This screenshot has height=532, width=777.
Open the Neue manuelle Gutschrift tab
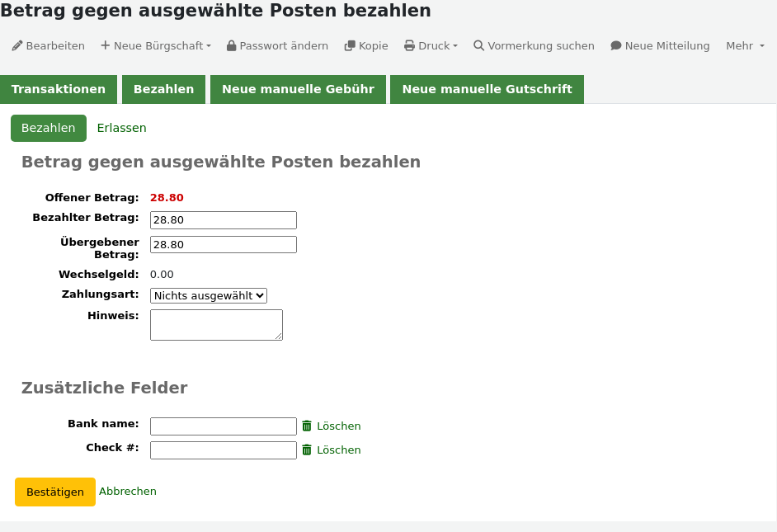487,89
